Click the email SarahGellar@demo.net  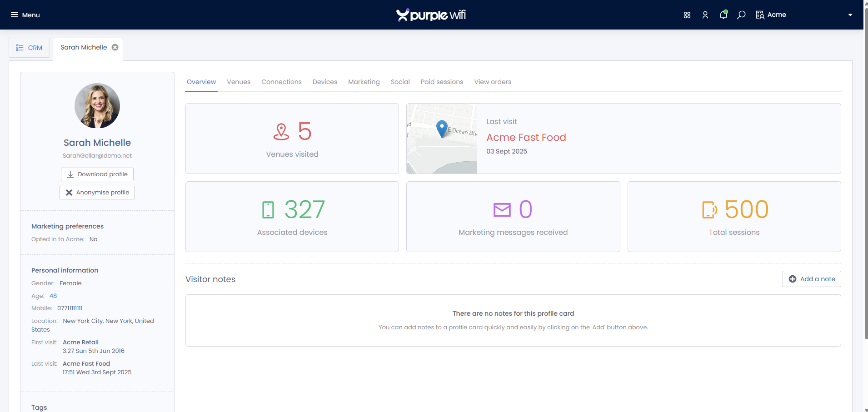[x=97, y=155]
